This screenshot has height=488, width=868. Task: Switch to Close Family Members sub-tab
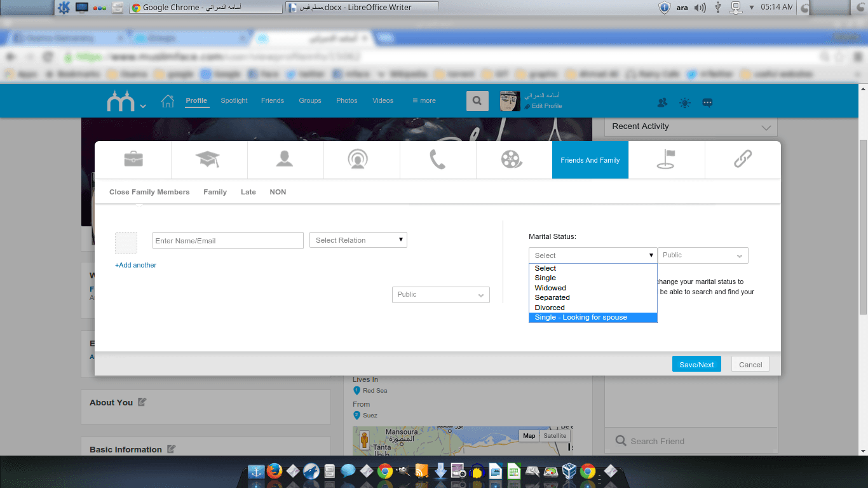tap(149, 192)
